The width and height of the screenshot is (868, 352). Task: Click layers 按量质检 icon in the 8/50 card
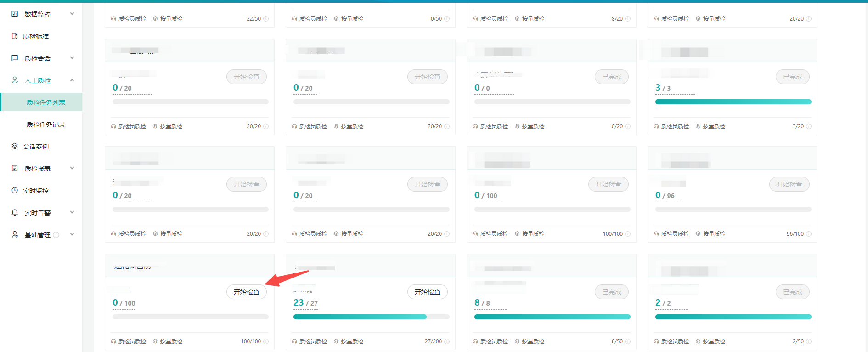point(517,341)
